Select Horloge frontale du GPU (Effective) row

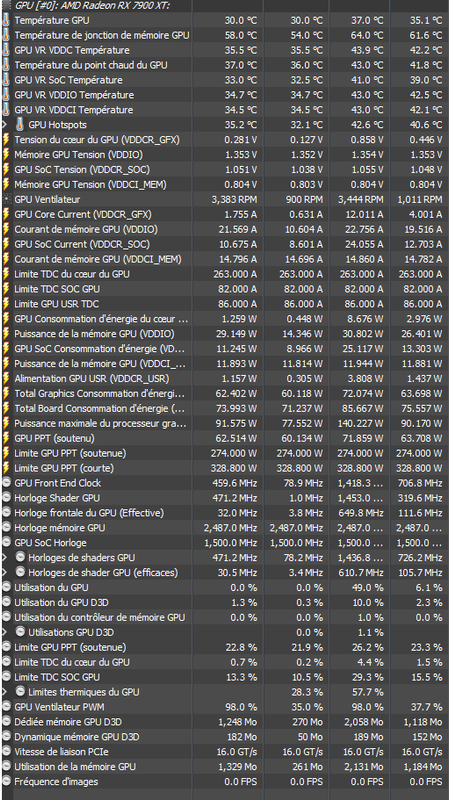224,513
